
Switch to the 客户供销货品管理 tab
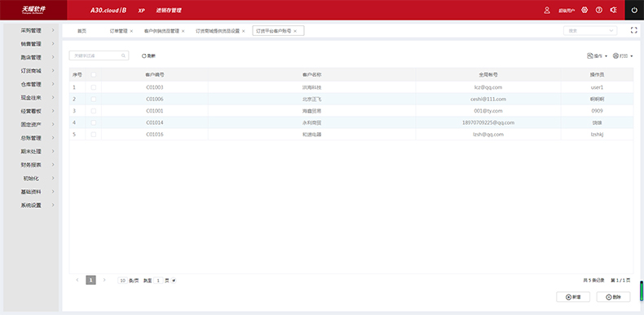tap(162, 31)
